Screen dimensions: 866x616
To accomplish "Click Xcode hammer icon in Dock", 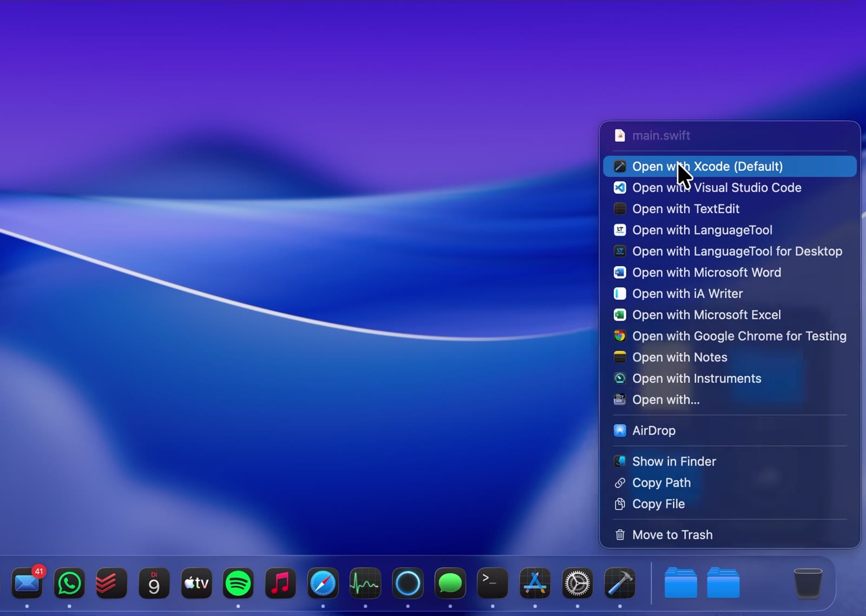I will click(x=620, y=583).
